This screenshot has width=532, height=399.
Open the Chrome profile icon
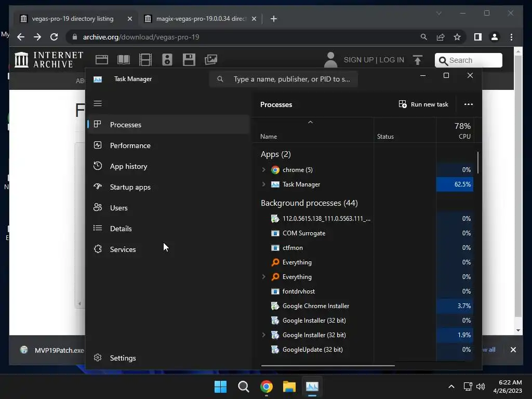(495, 37)
